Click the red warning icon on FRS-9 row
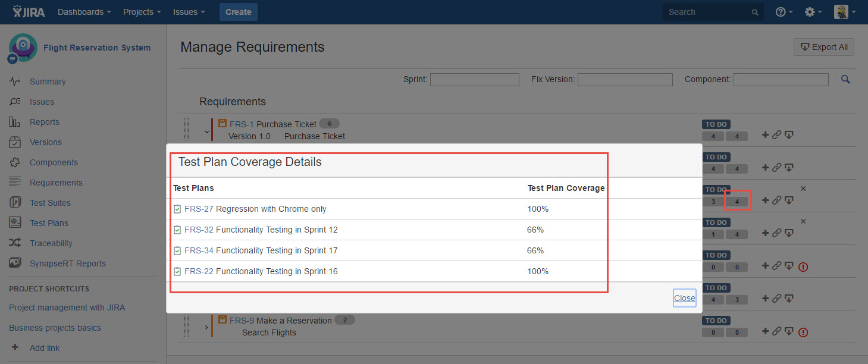Screen dimensions: 868x364 coord(803,332)
